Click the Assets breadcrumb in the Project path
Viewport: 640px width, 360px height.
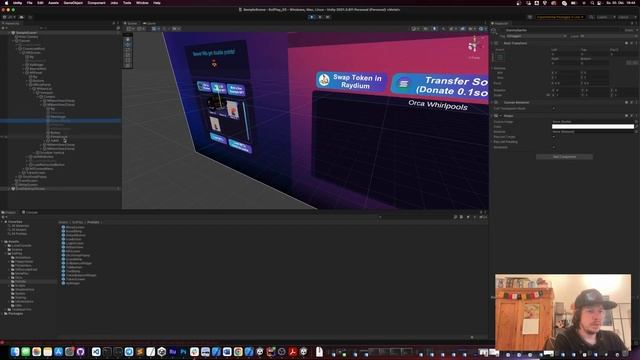(63, 222)
